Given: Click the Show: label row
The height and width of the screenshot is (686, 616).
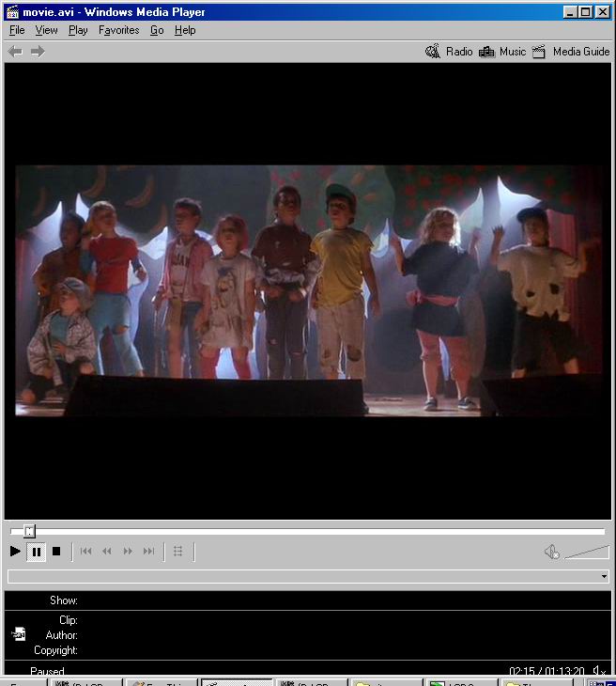Looking at the screenshot, I should point(308,600).
